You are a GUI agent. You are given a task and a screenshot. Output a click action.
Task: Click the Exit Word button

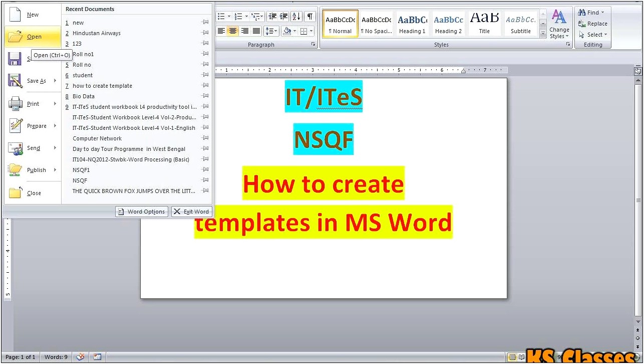tap(192, 212)
